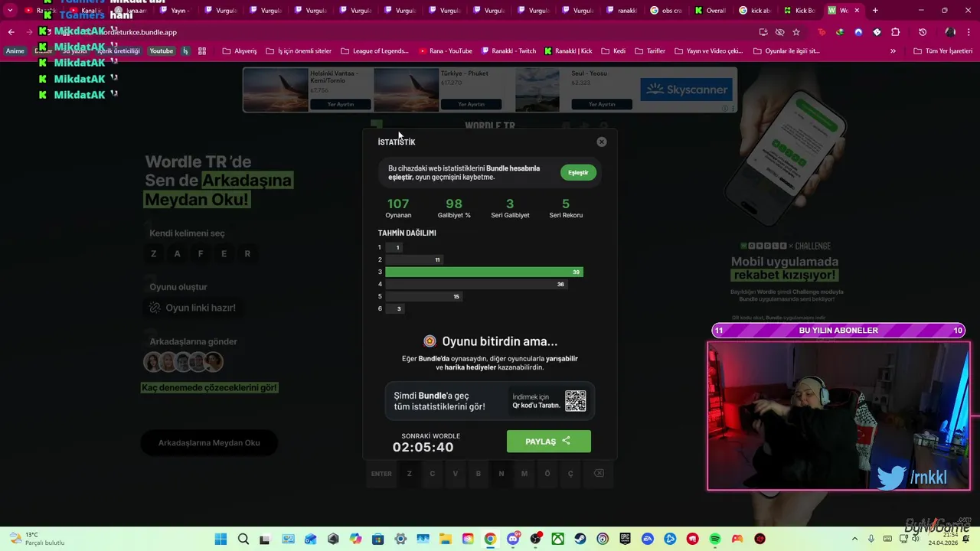This screenshot has width=980, height=551.
Task: Click the Yer Ayırtın button under Türkiye - Phuket
Action: [x=471, y=104]
